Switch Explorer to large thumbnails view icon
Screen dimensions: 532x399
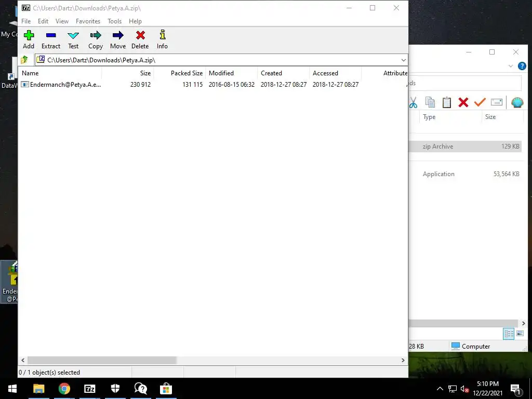pos(520,334)
